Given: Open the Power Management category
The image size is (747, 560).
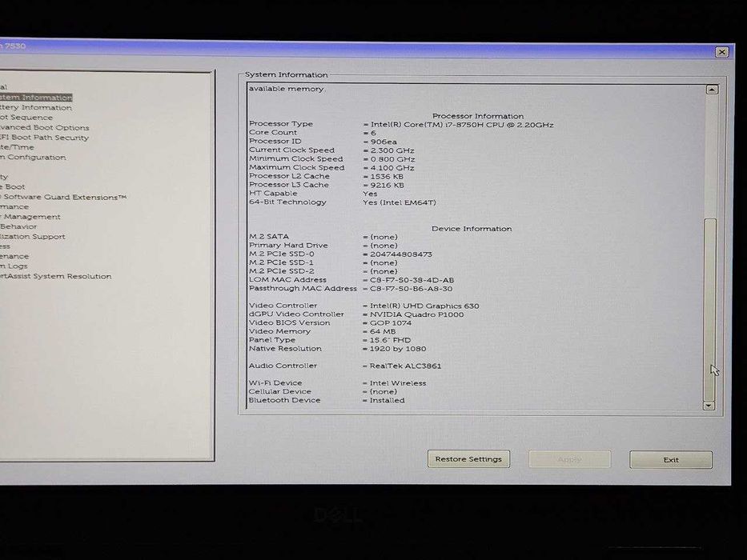Looking at the screenshot, I should pyautogui.click(x=30, y=217).
